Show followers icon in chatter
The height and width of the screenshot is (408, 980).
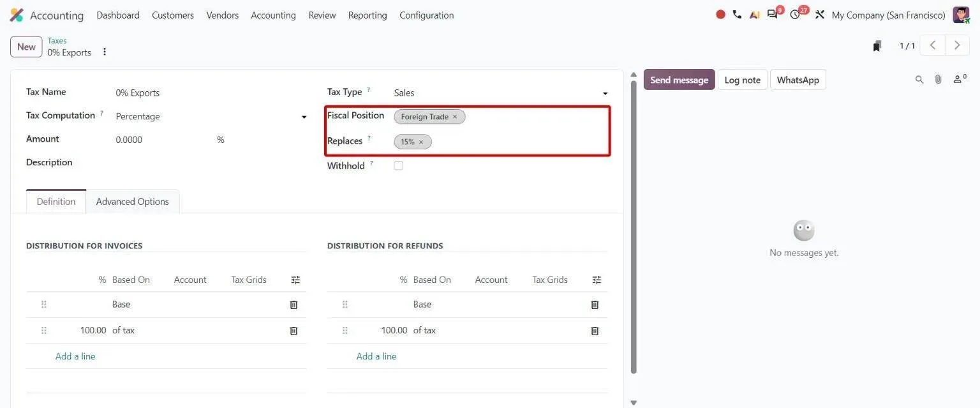[960, 79]
